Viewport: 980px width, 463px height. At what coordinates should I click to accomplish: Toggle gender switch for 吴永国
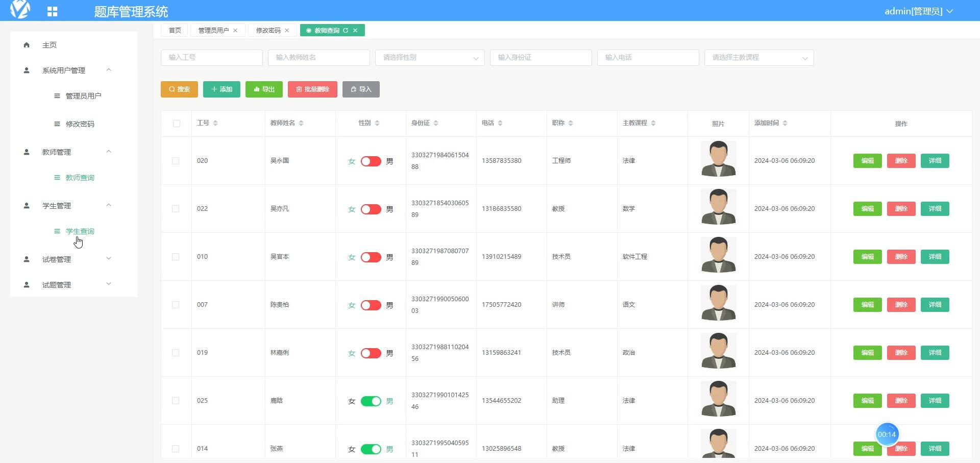pyautogui.click(x=371, y=161)
